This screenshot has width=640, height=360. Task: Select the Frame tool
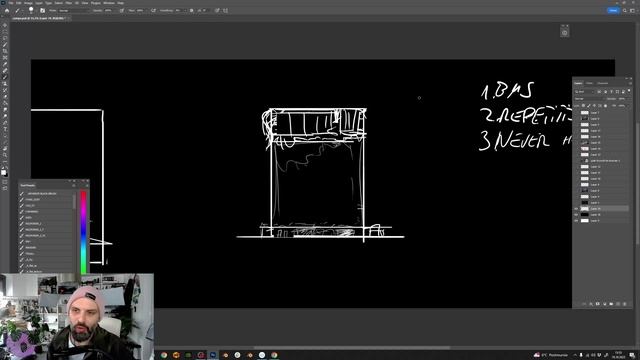pos(5,58)
